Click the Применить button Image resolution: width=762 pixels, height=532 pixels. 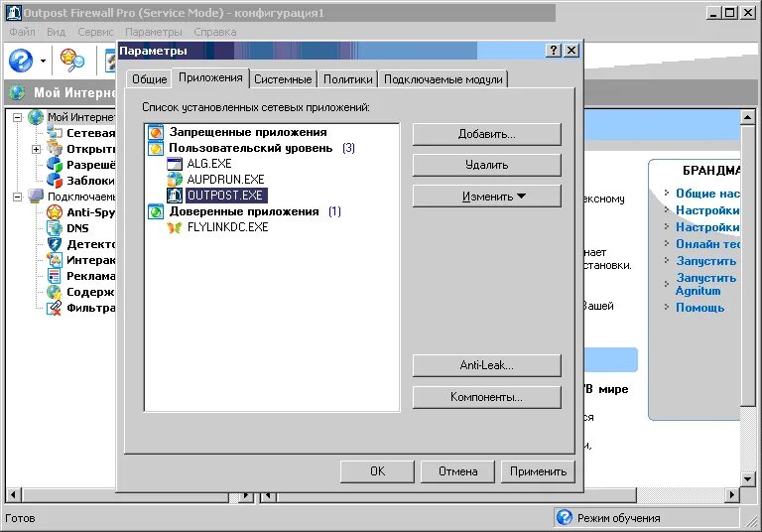click(538, 471)
